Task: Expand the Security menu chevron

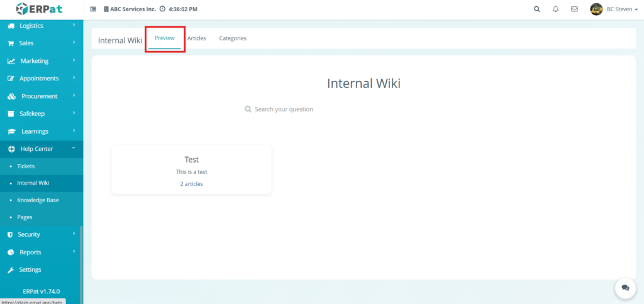Action: 74,234
